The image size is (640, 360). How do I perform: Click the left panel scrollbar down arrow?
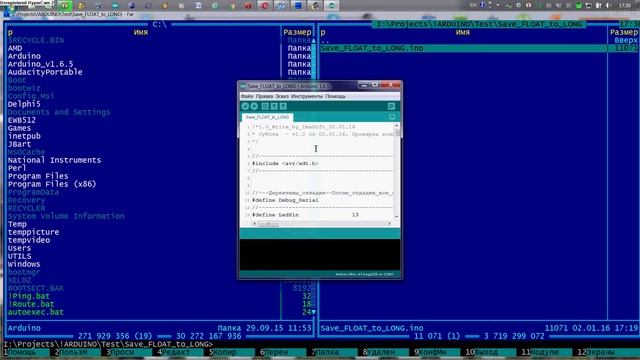click(313, 312)
